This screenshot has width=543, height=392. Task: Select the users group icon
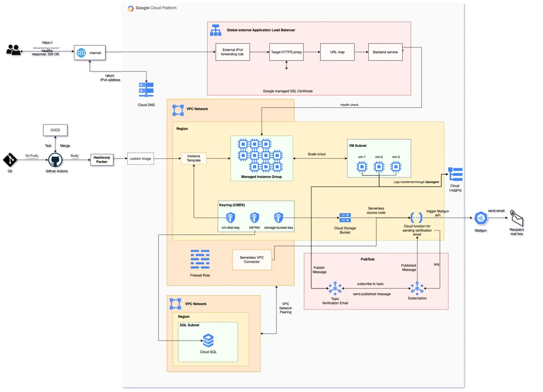(14, 50)
